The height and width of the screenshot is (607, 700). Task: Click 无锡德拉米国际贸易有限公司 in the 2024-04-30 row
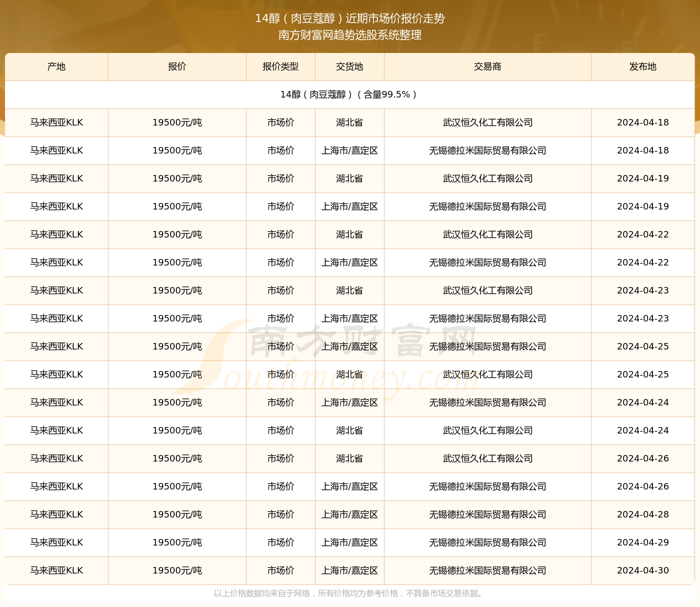pyautogui.click(x=487, y=570)
